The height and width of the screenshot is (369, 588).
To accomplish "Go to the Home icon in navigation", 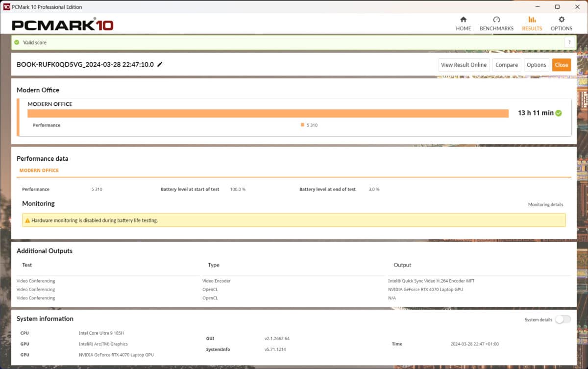I will point(463,20).
